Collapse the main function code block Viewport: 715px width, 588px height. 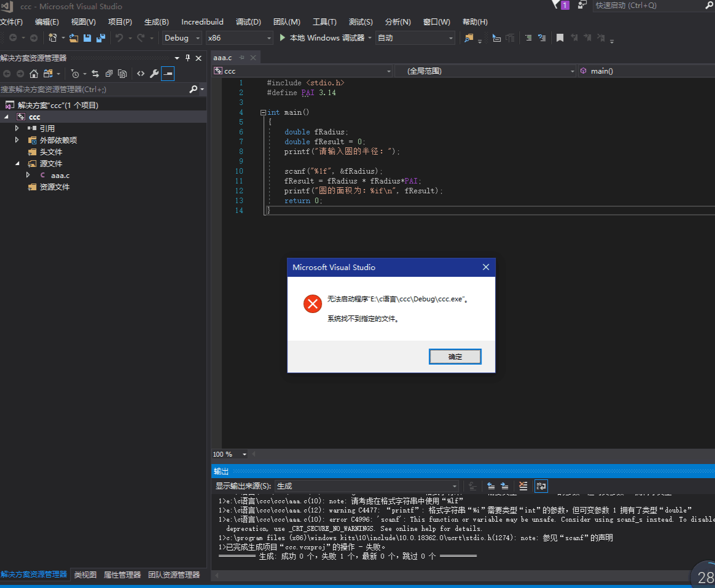click(x=263, y=112)
